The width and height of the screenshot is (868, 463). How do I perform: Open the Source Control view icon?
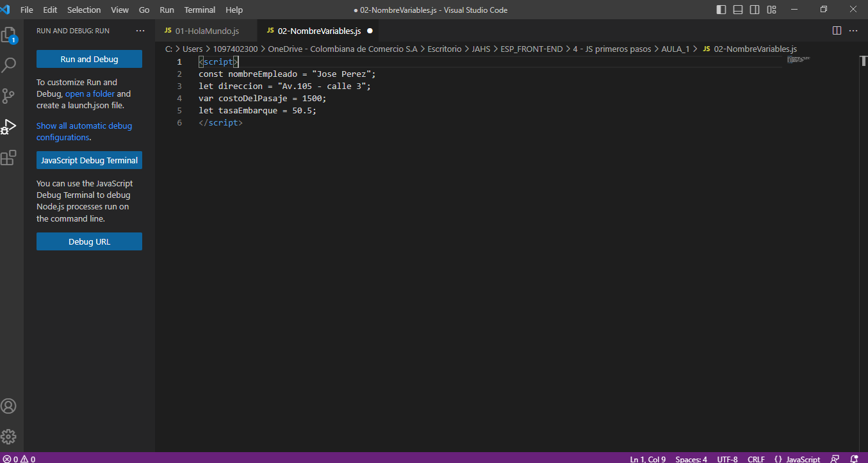click(x=9, y=95)
